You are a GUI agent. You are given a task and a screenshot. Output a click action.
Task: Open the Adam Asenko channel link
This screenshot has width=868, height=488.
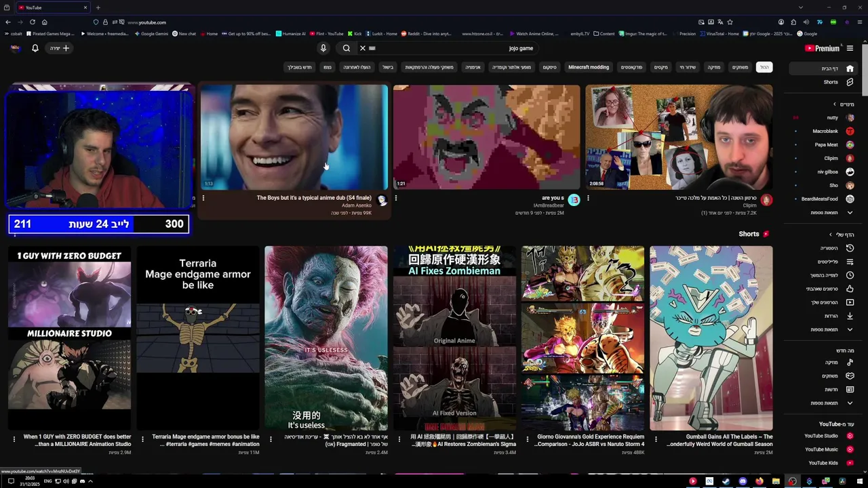coord(357,205)
